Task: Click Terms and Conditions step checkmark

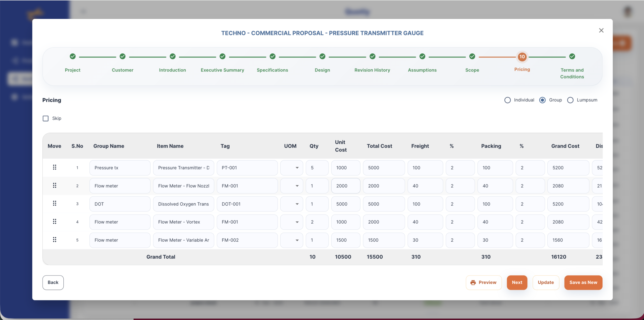Action: pyautogui.click(x=572, y=56)
